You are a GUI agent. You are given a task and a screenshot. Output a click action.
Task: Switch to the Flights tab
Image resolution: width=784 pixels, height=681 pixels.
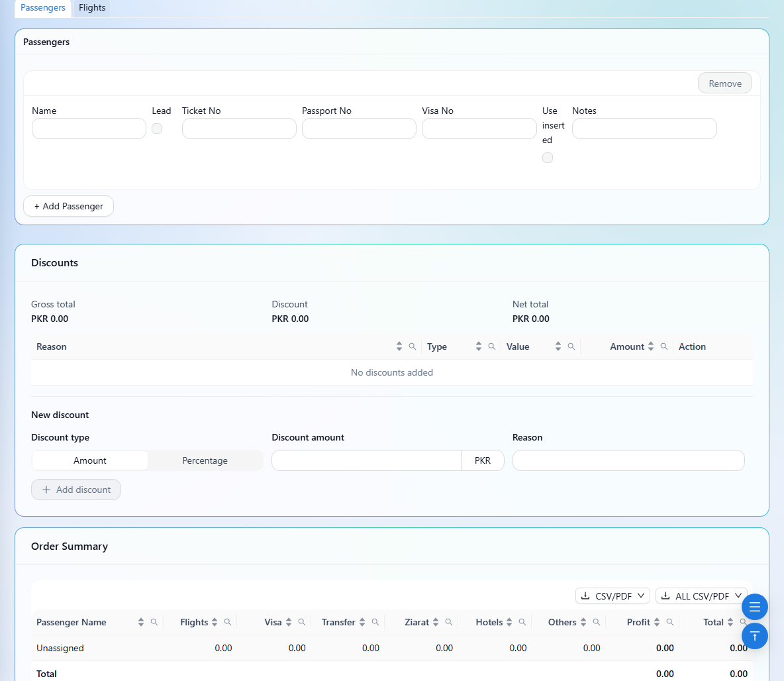[92, 8]
